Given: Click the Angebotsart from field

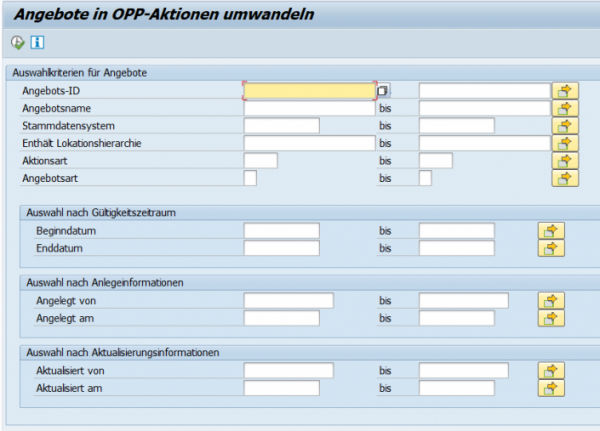Looking at the screenshot, I should pyautogui.click(x=250, y=178).
